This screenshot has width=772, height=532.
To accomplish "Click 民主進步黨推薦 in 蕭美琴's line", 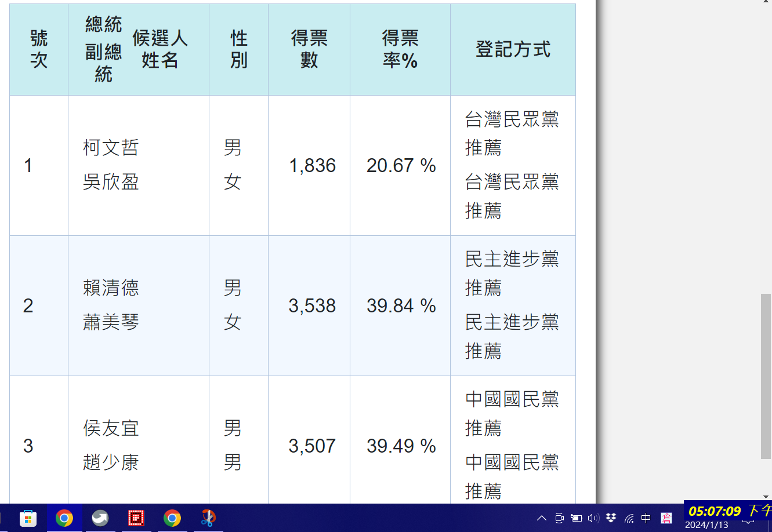I will (x=512, y=337).
